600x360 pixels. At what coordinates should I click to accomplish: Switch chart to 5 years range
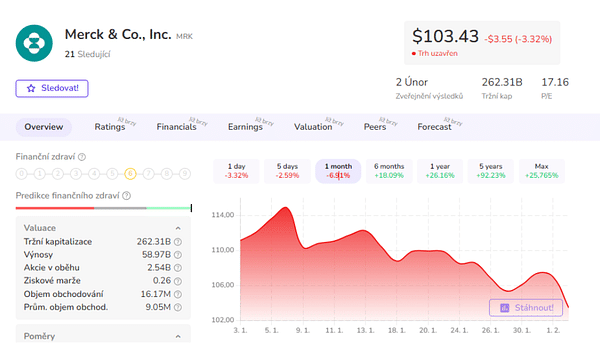pyautogui.click(x=491, y=171)
